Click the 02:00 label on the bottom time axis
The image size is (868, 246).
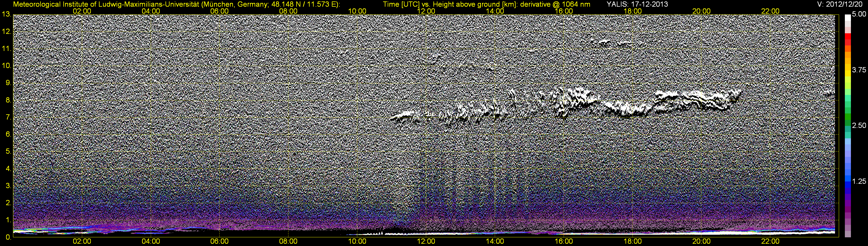(82, 242)
